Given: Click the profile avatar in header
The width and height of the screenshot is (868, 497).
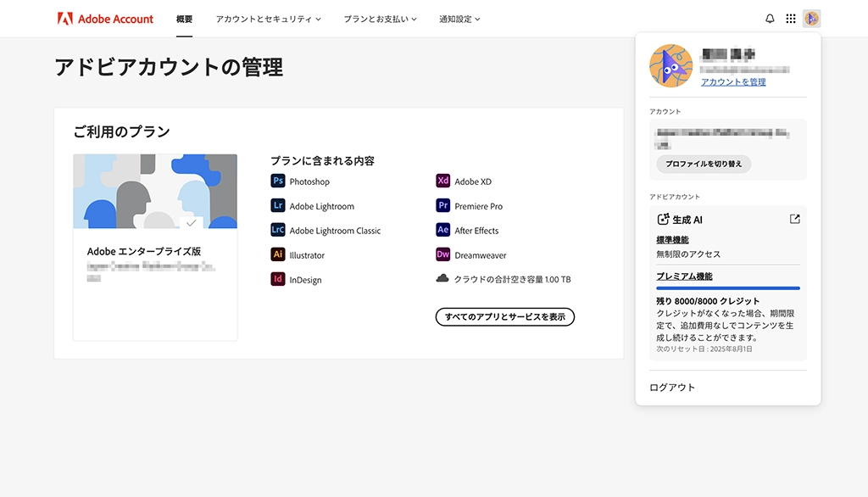Looking at the screenshot, I should pos(811,19).
